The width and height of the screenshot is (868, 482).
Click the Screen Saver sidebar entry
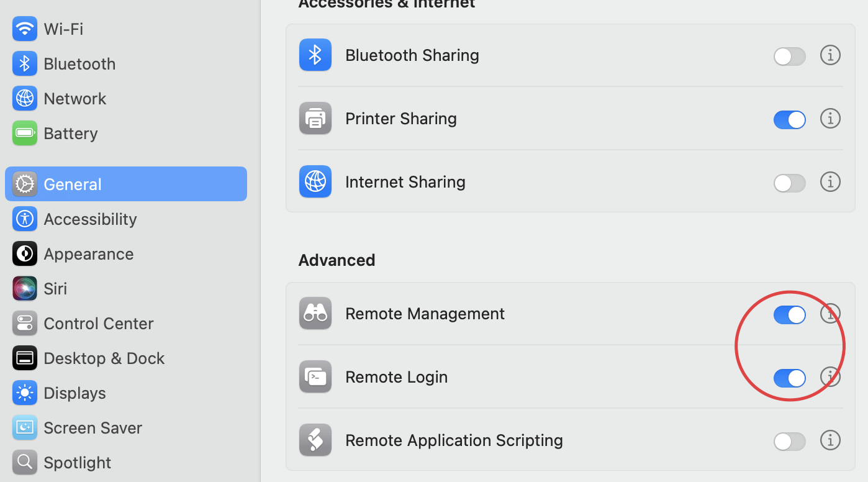(93, 428)
